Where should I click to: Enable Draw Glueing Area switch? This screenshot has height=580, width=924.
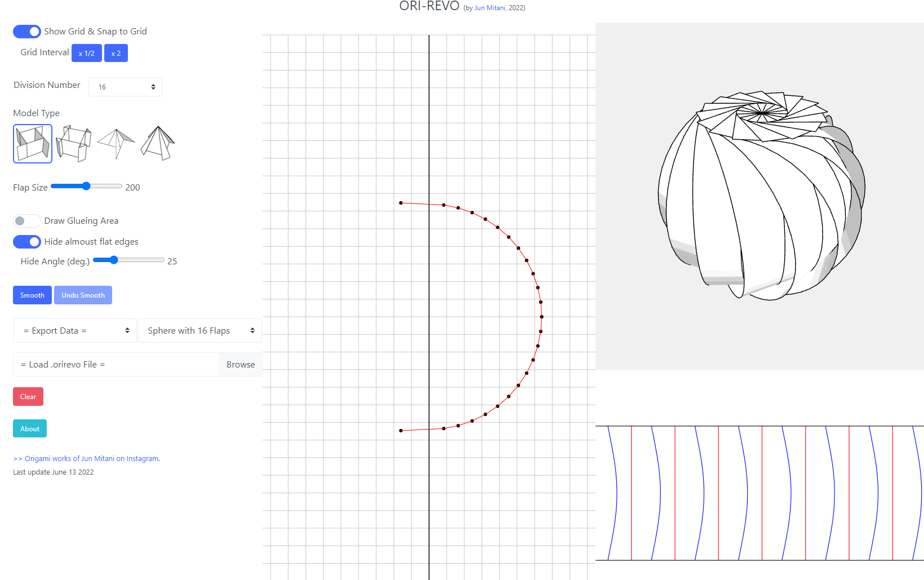coord(27,221)
